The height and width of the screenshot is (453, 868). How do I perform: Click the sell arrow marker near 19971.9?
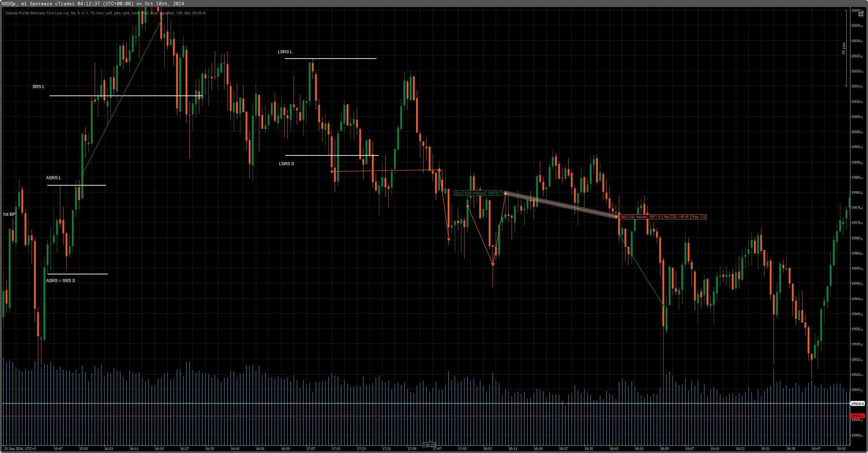tap(616, 217)
